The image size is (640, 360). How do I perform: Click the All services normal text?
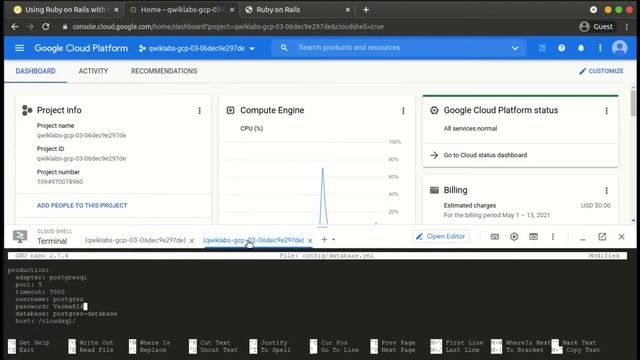click(x=470, y=129)
